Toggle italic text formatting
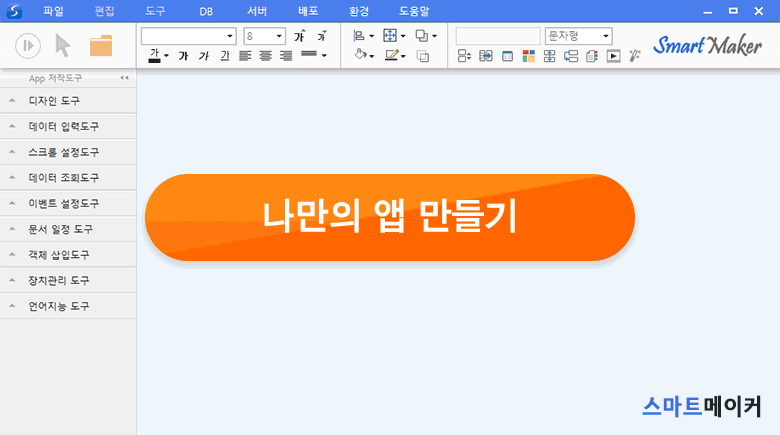The image size is (780, 435). [x=204, y=56]
